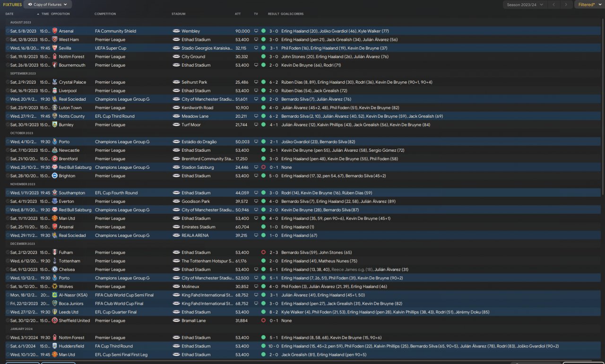
Task: Click the Bournemouth club badge
Action: click(x=55, y=65)
